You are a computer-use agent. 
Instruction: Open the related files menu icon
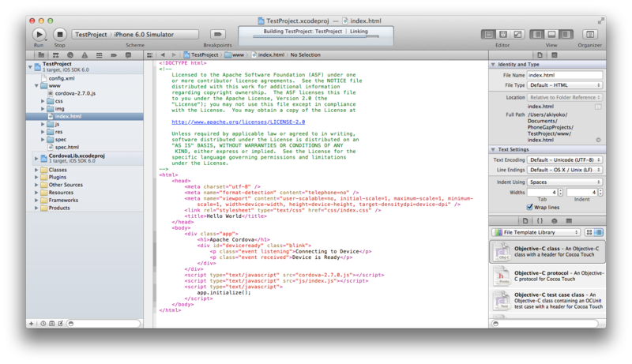[149, 55]
